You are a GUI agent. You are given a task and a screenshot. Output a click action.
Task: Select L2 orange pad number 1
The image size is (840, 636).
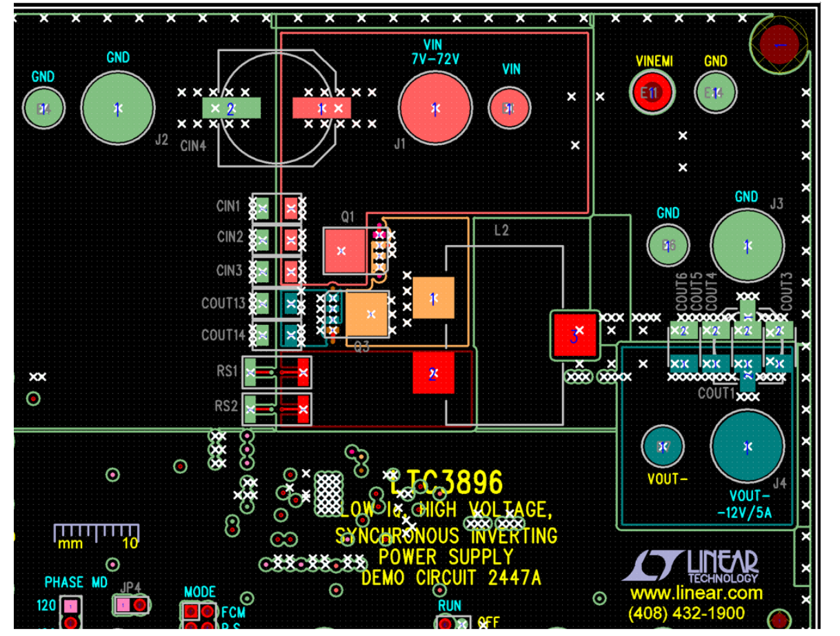(433, 298)
